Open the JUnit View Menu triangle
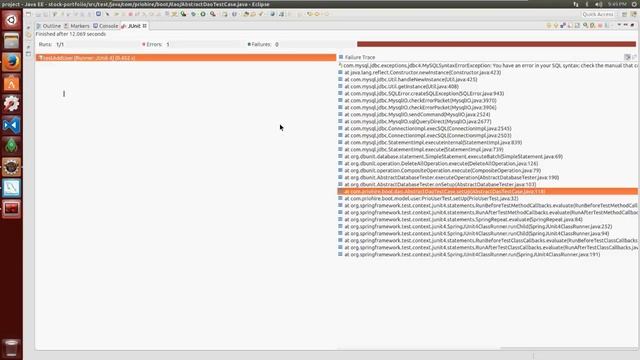The image size is (640, 360). [x=619, y=25]
